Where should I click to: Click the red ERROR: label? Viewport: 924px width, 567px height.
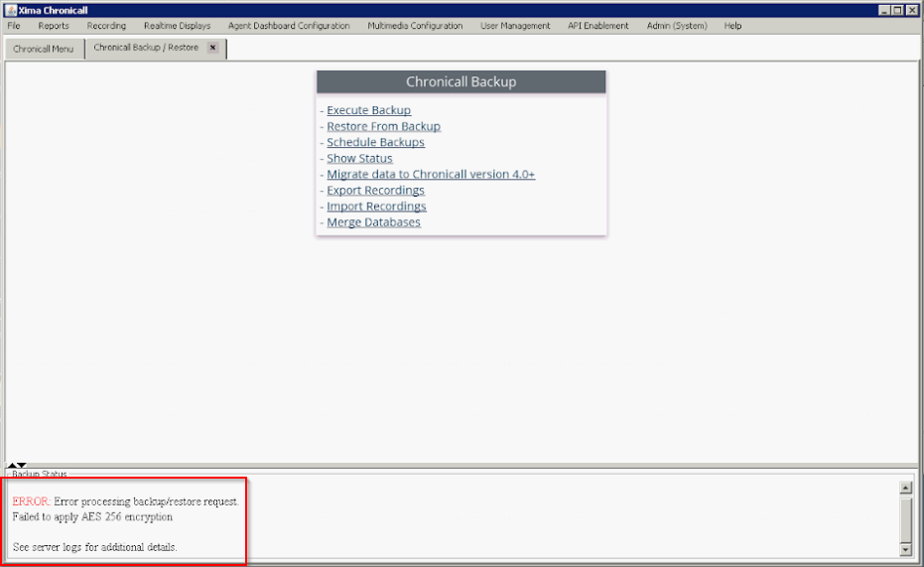(31, 501)
